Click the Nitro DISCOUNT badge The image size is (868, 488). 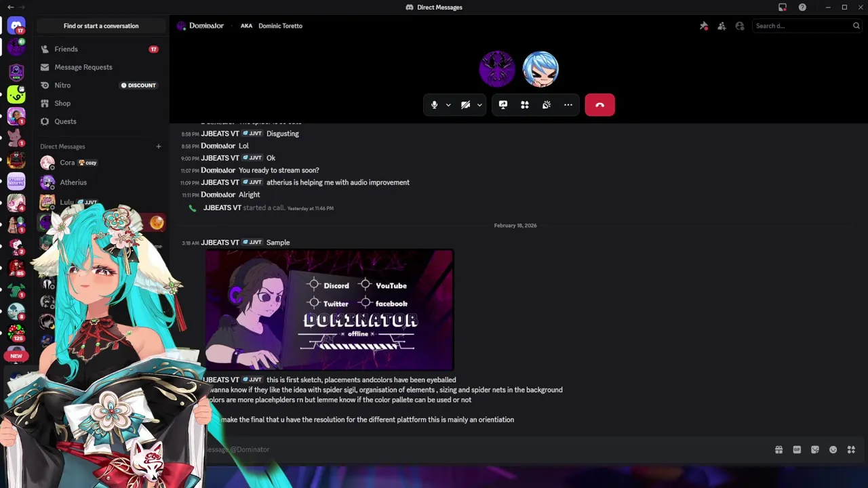138,85
